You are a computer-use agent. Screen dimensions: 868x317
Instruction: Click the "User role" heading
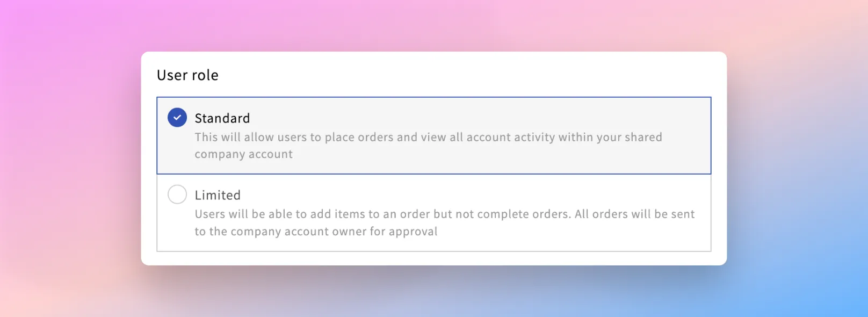pyautogui.click(x=187, y=75)
